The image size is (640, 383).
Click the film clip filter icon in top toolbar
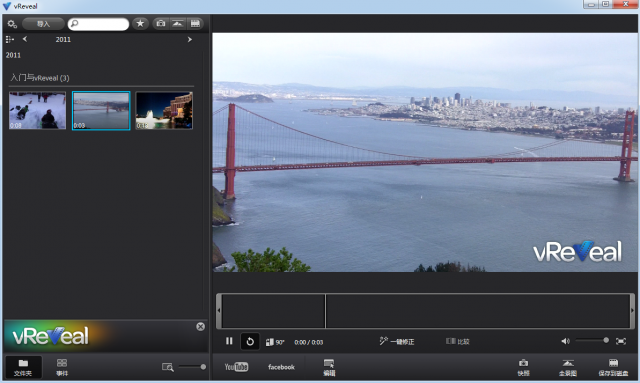[195, 24]
